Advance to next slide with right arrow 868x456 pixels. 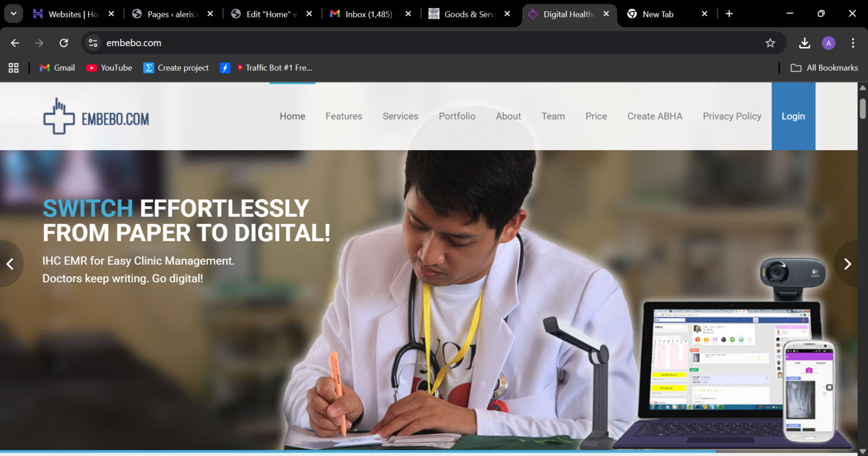pyautogui.click(x=847, y=264)
